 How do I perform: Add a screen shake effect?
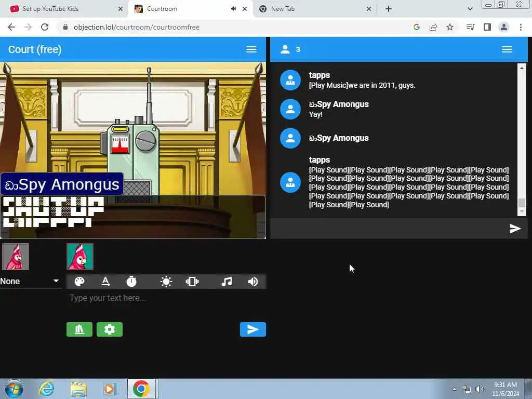192,282
